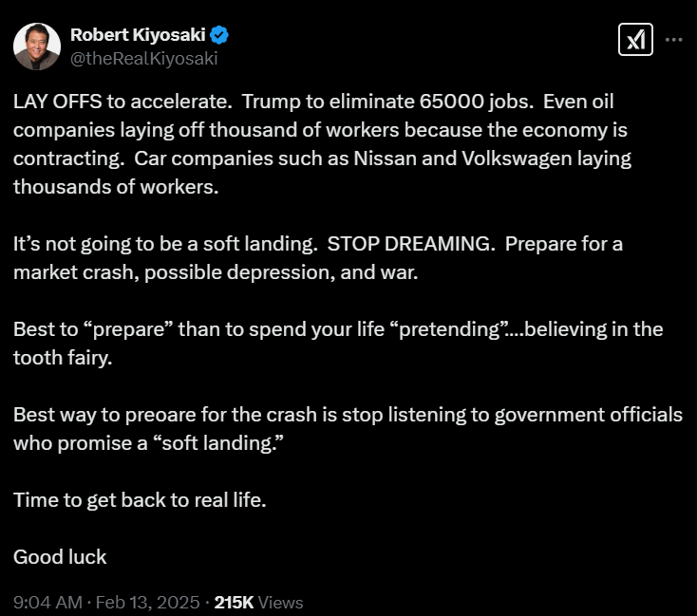Viewport: 697px width, 616px height.
Task: Open the three-dot More options menu
Action: point(673,40)
